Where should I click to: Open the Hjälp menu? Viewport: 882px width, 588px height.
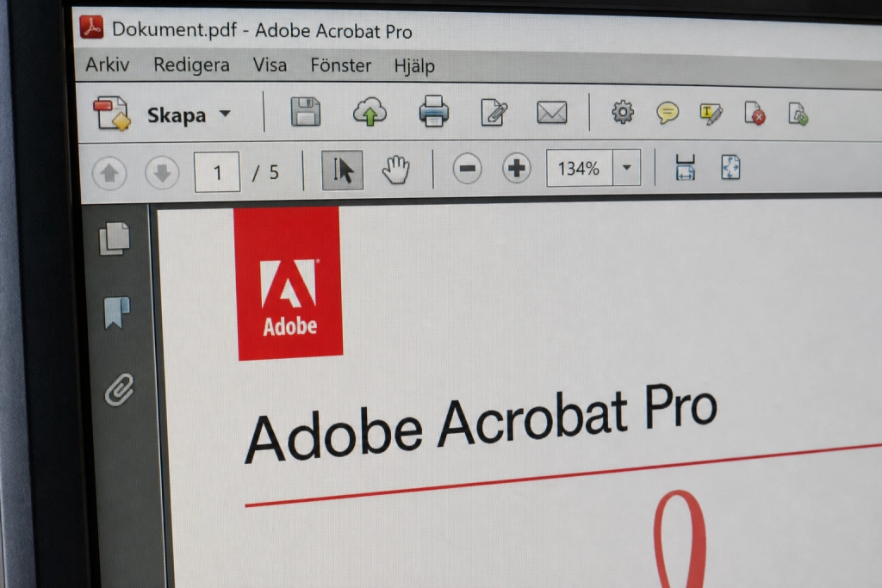click(414, 66)
